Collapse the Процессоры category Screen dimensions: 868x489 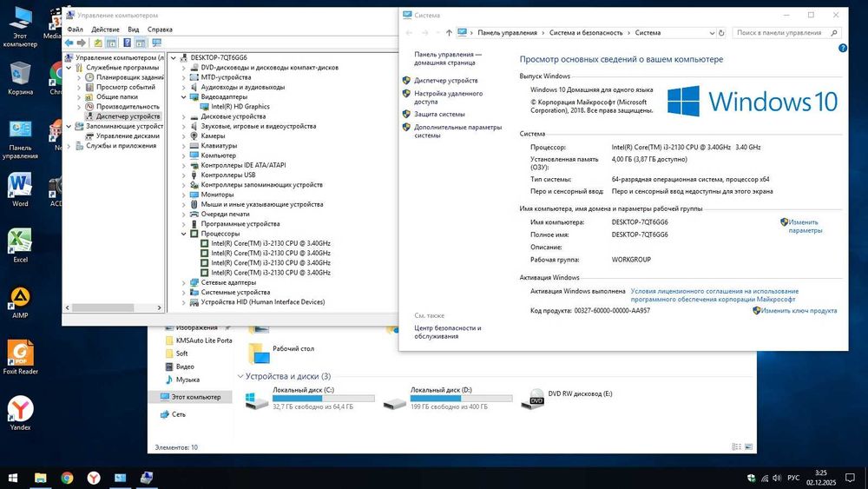tap(184, 234)
